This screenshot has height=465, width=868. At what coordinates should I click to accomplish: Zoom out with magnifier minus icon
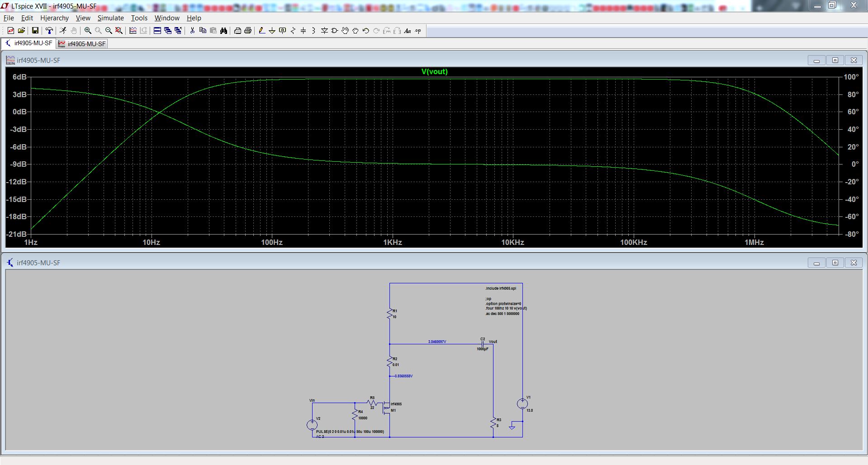click(109, 31)
